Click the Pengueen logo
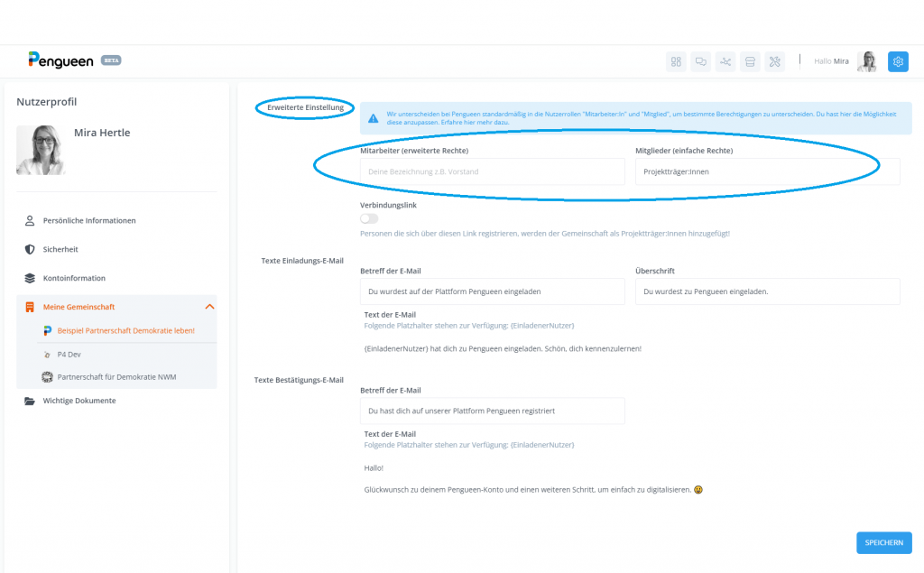 click(61, 60)
